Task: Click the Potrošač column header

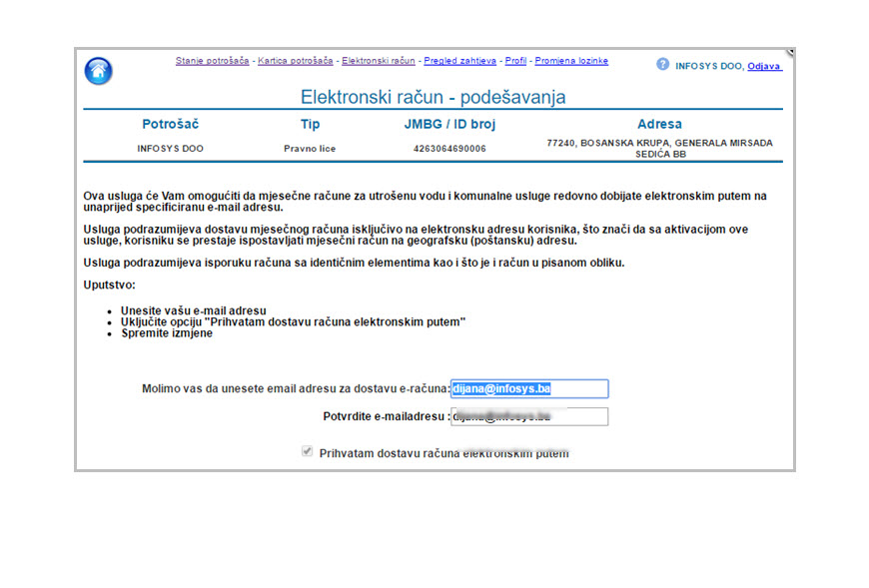Action: [170, 124]
